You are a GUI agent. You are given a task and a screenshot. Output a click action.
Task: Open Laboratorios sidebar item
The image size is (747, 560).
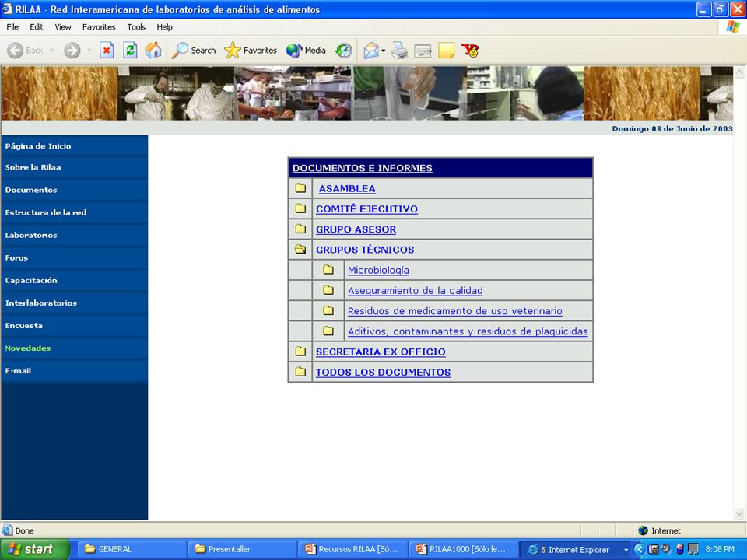click(31, 235)
